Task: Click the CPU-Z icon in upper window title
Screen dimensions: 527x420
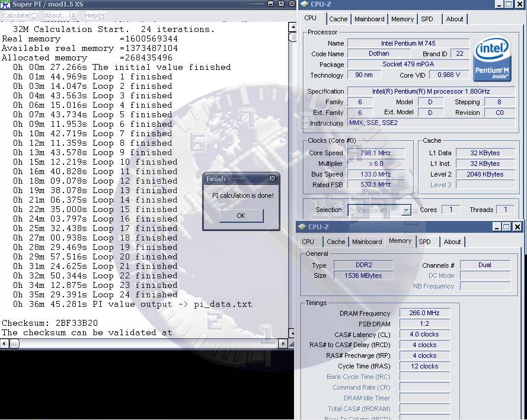Action: 304,4
